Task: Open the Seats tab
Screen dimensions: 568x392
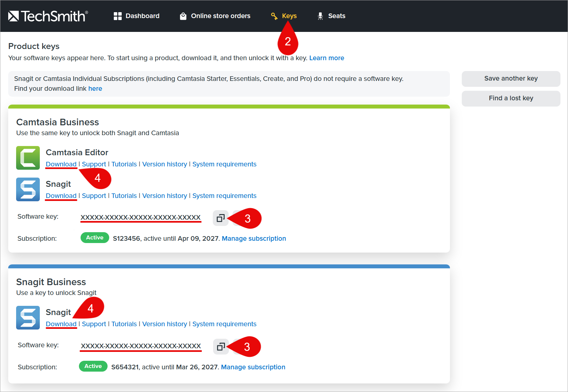Action: tap(331, 16)
